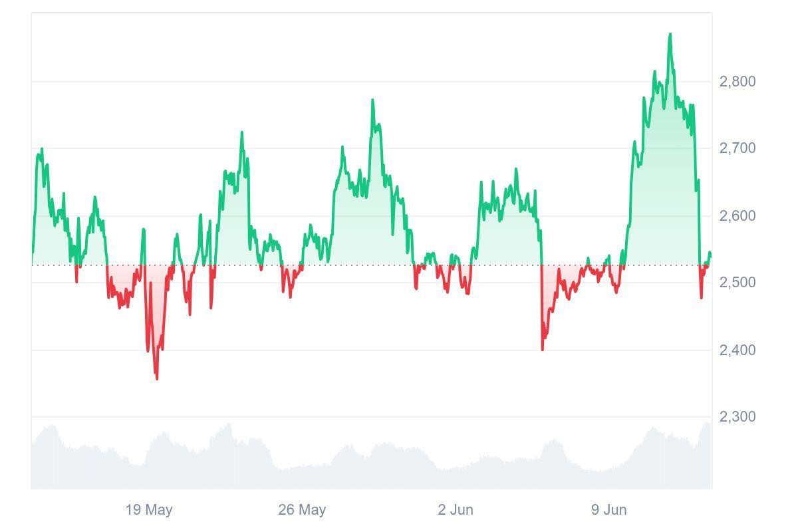The height and width of the screenshot is (532, 798).
Task: Click the 19 May date label
Action: (149, 510)
